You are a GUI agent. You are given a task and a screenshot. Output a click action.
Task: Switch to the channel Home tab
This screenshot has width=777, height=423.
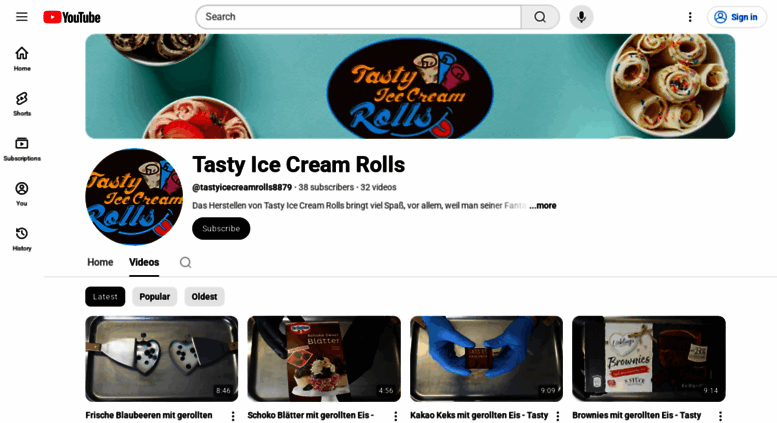[x=100, y=263]
